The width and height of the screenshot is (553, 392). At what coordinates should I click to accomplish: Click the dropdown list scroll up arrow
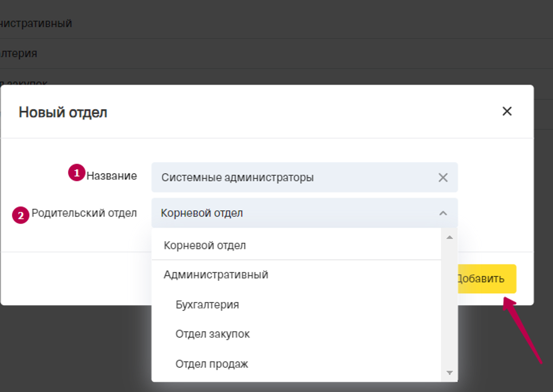pyautogui.click(x=450, y=237)
